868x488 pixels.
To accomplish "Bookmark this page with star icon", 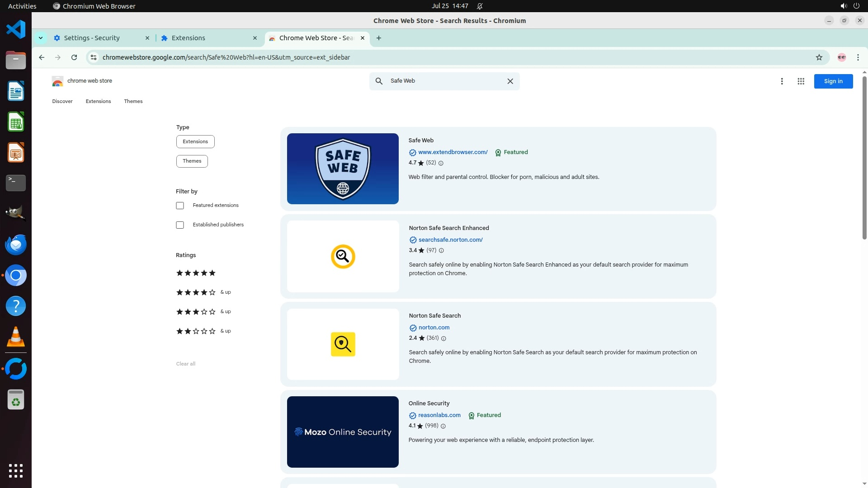I will (819, 57).
